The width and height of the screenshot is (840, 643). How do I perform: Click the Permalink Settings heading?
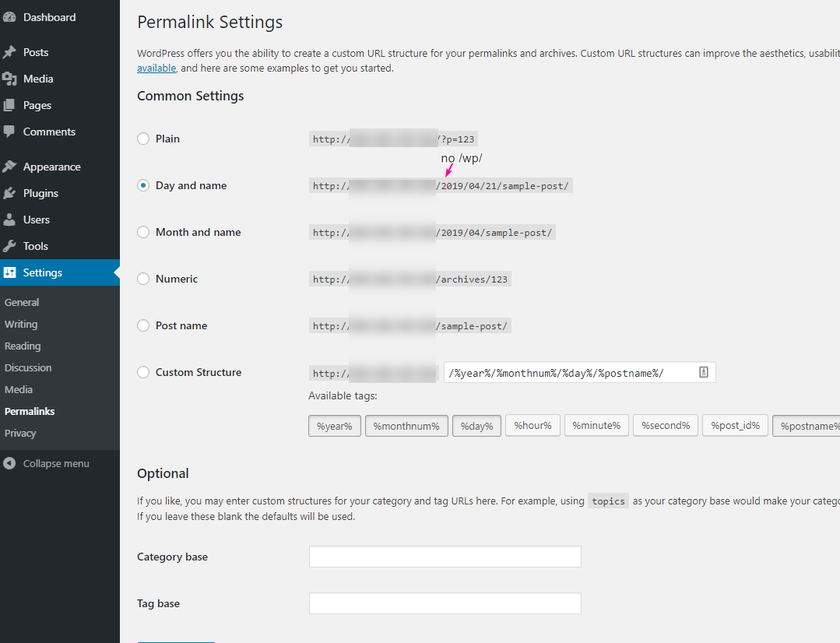coord(210,22)
